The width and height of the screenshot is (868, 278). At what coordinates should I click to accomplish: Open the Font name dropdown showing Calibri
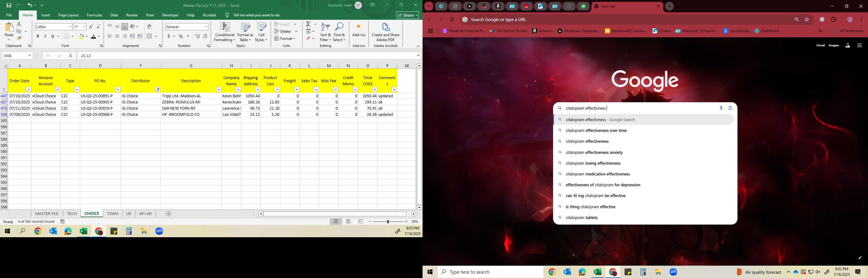70,27
